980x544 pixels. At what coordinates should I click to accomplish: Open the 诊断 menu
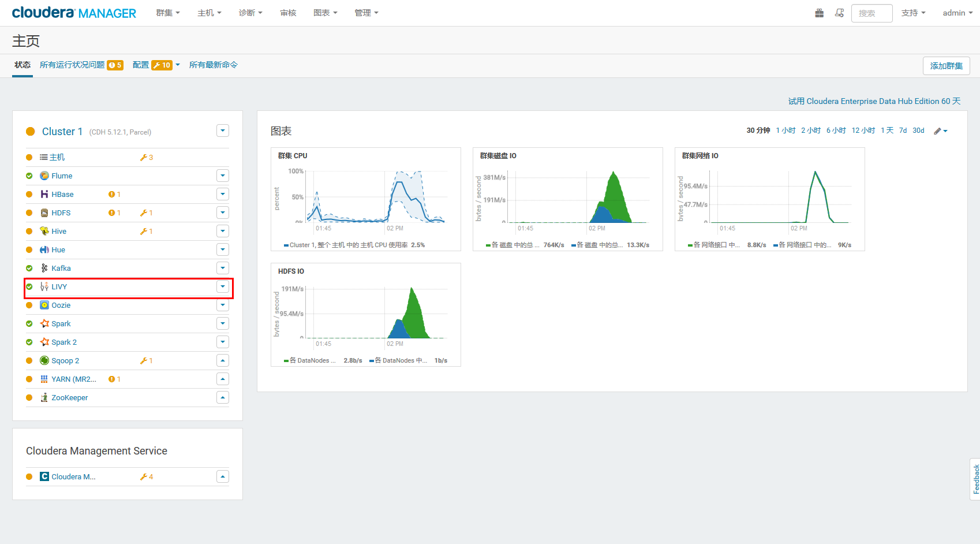250,13
